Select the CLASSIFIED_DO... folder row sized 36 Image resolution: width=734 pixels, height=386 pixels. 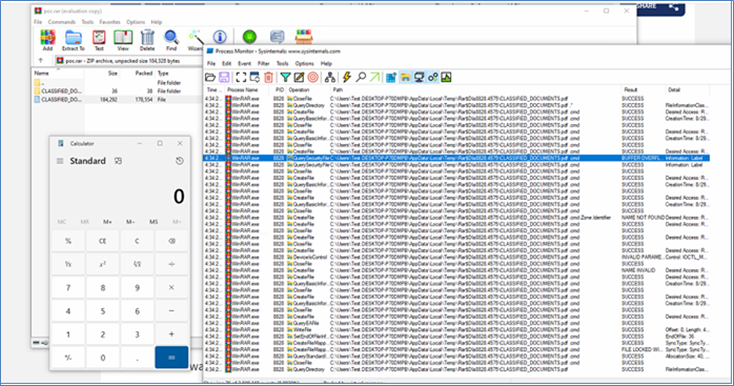click(117, 91)
